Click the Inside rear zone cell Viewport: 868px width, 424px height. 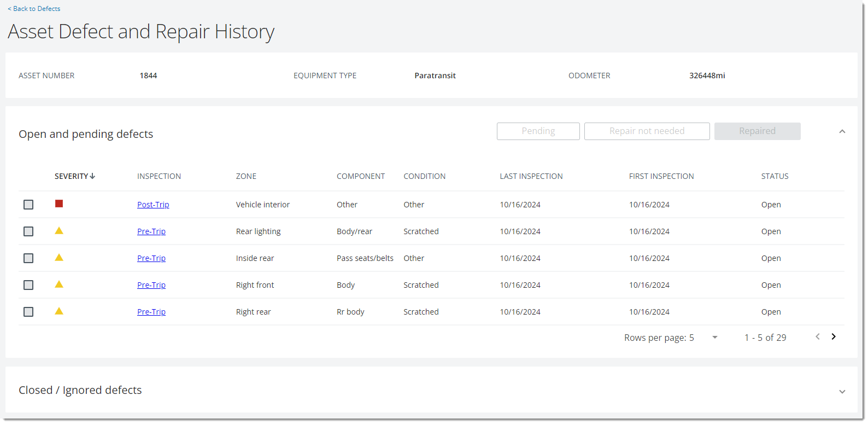(255, 258)
